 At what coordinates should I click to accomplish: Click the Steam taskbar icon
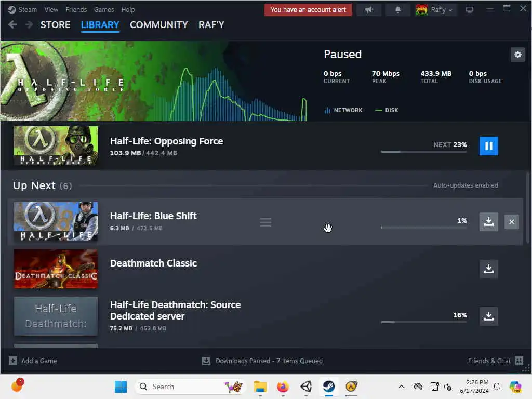328,387
